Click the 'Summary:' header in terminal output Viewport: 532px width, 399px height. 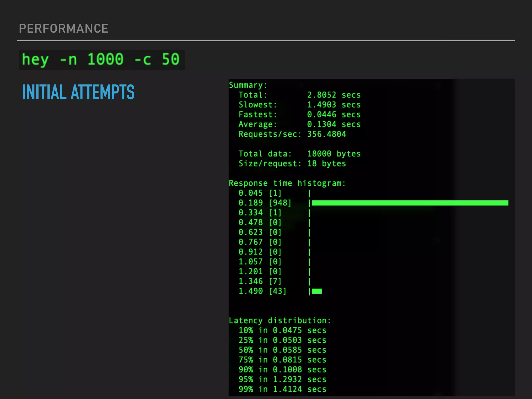coord(248,85)
